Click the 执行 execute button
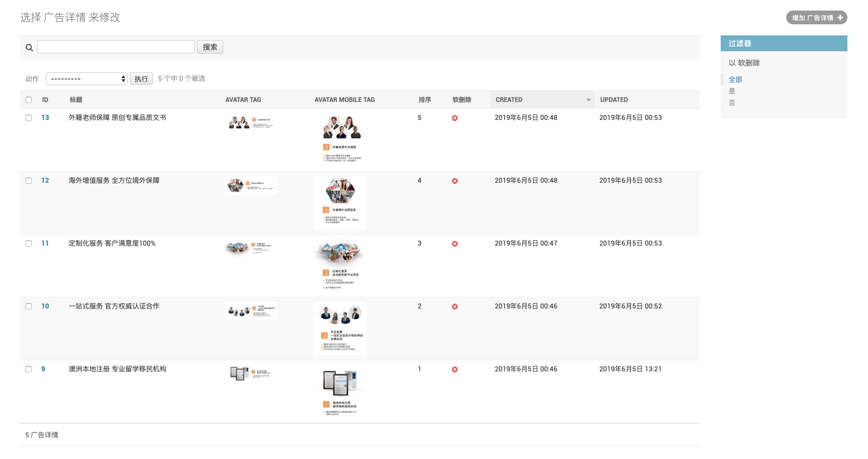This screenshot has width=868, height=459. (x=141, y=79)
